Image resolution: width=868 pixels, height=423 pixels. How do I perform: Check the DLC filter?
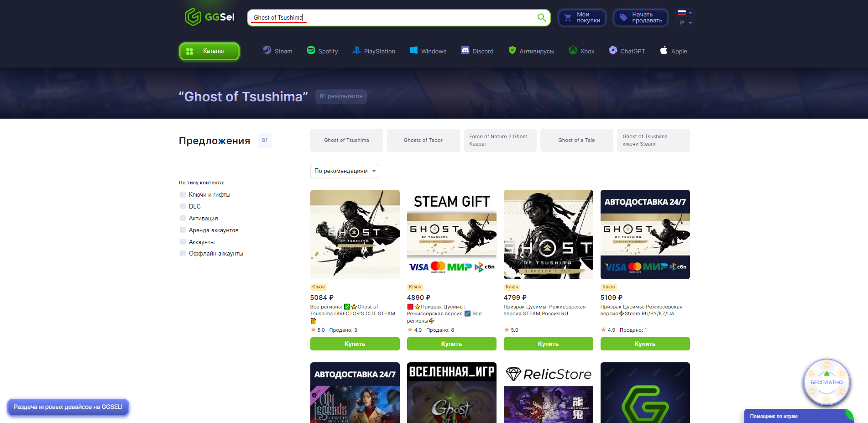(x=183, y=206)
